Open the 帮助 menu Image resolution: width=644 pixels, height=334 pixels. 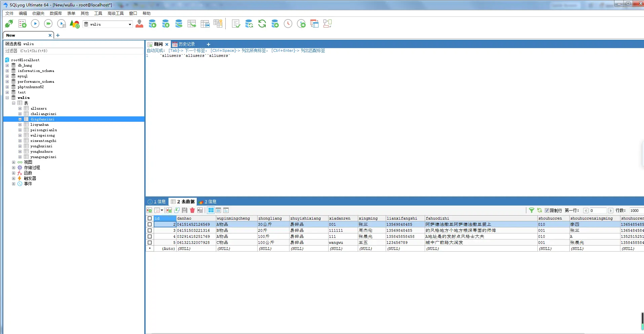point(147,13)
